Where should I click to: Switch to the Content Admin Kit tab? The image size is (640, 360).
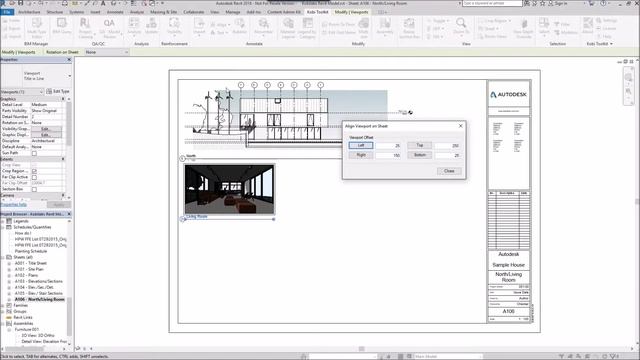pos(284,12)
